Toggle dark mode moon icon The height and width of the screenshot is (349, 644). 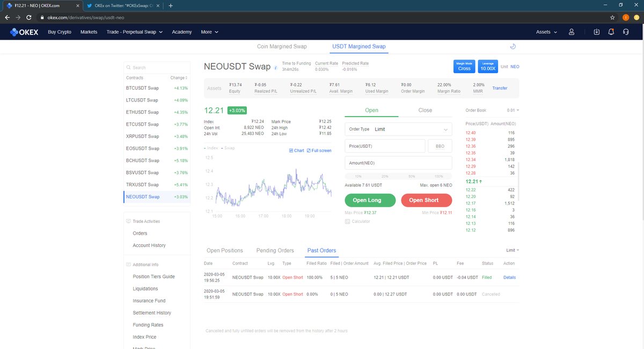point(513,47)
